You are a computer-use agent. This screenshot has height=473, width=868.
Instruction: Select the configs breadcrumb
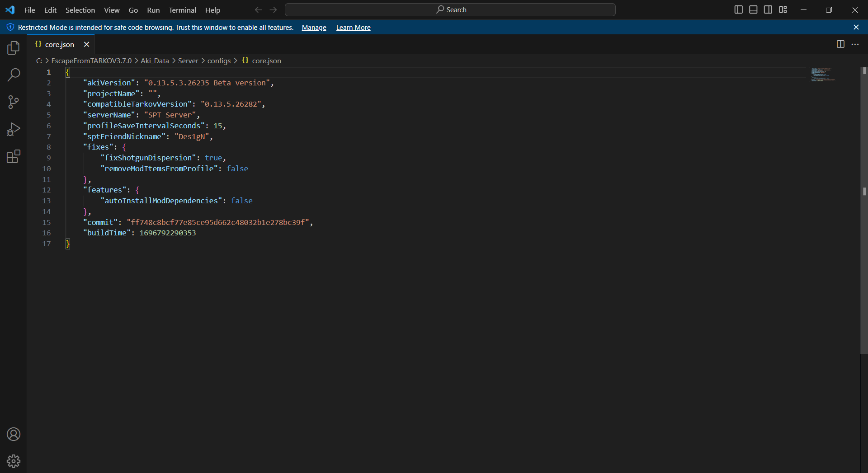click(x=219, y=61)
